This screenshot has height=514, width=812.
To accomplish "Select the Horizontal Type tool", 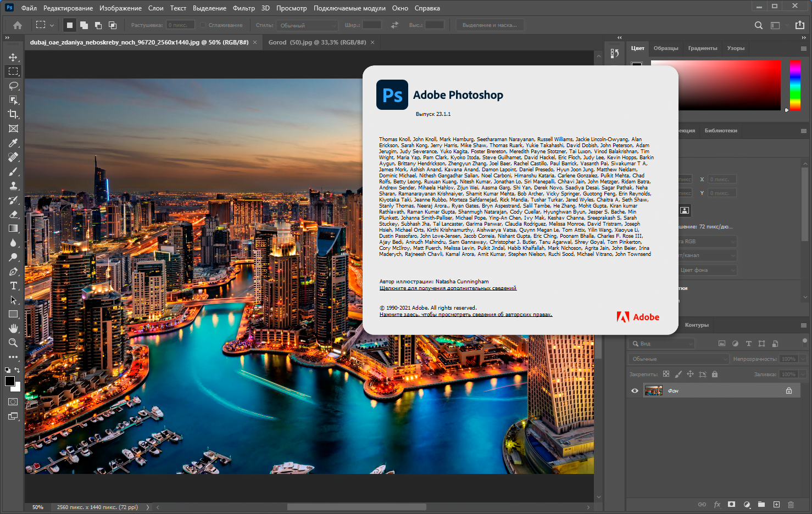I will pos(13,286).
